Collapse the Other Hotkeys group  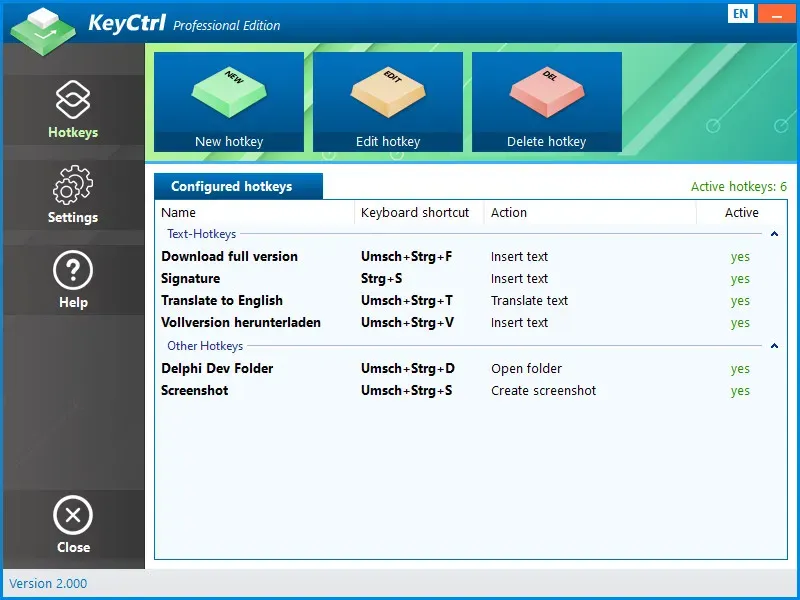[775, 345]
